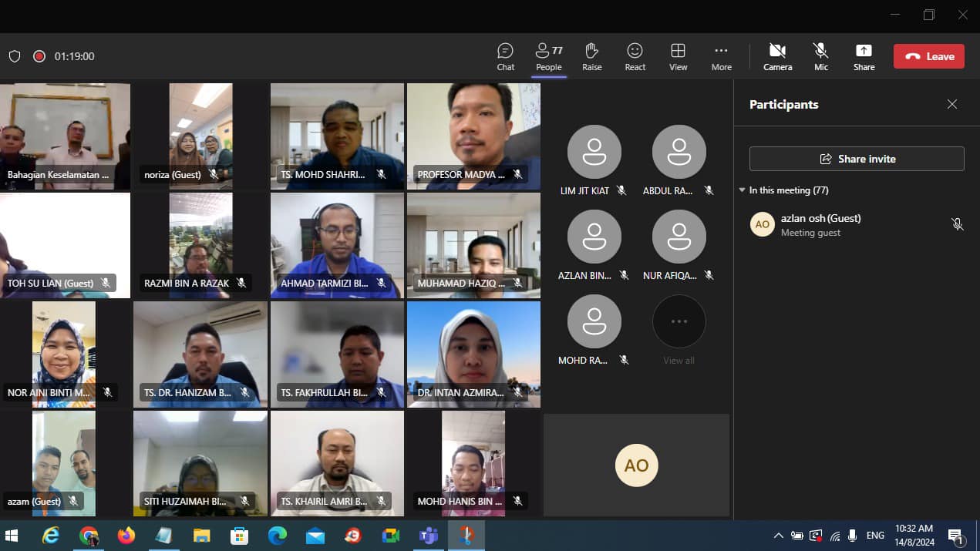Click the View all participants circle
The height and width of the screenshot is (551, 980).
(x=679, y=322)
